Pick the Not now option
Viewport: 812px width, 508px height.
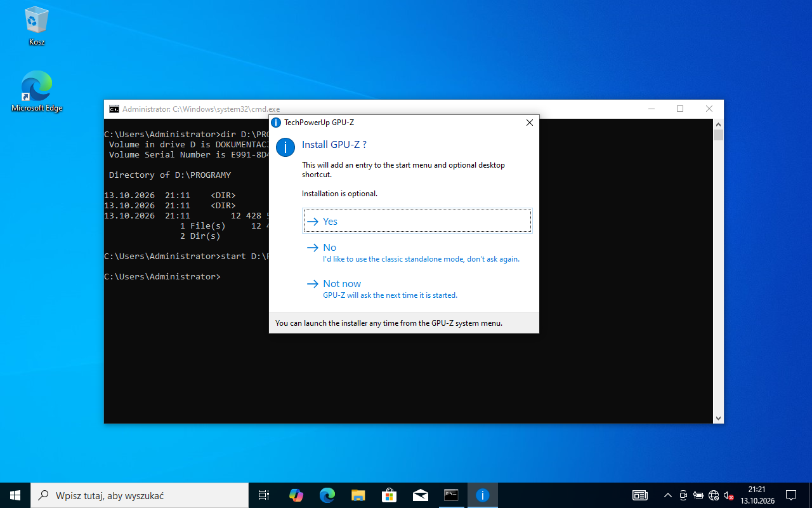pyautogui.click(x=417, y=289)
